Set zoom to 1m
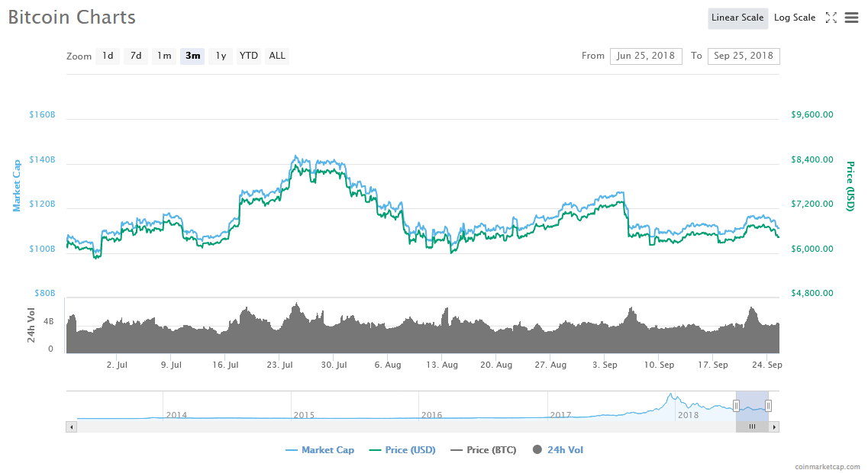The height and width of the screenshot is (473, 868). point(164,56)
